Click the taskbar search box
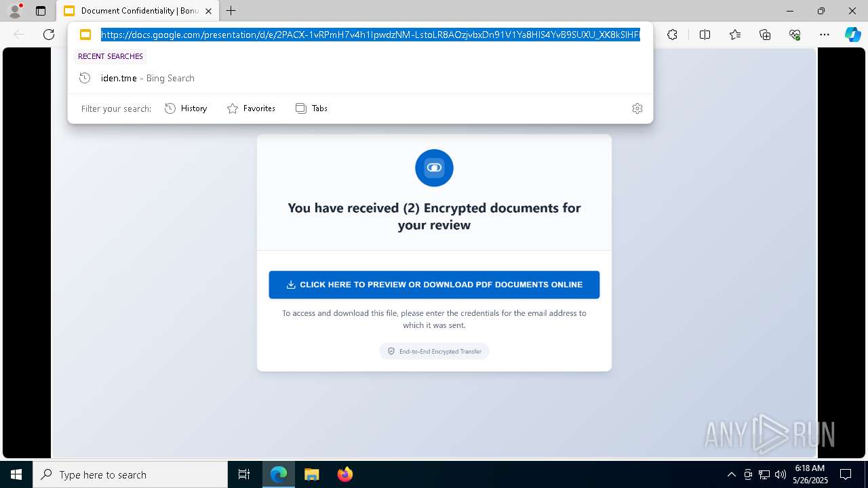This screenshot has width=868, height=488. click(x=130, y=474)
